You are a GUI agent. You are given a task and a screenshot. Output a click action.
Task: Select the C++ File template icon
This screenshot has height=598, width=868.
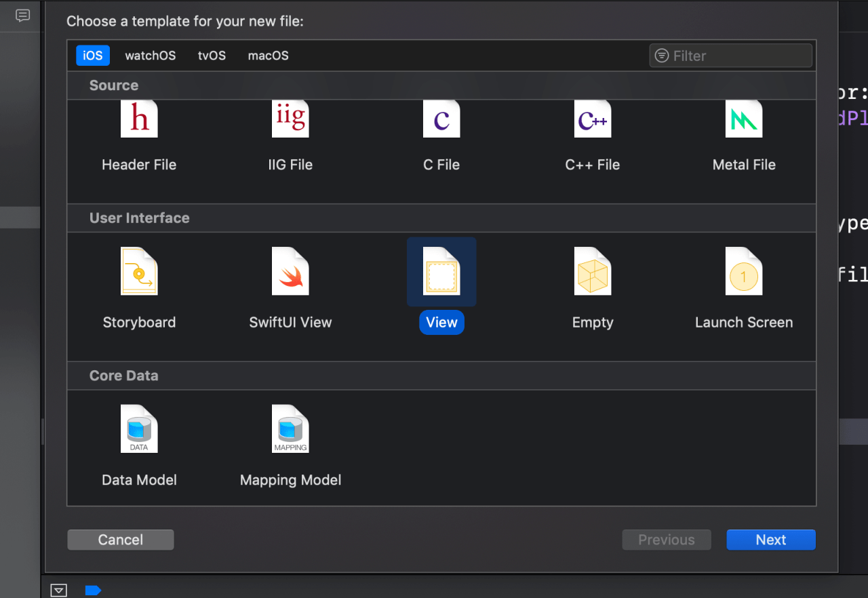coord(593,119)
